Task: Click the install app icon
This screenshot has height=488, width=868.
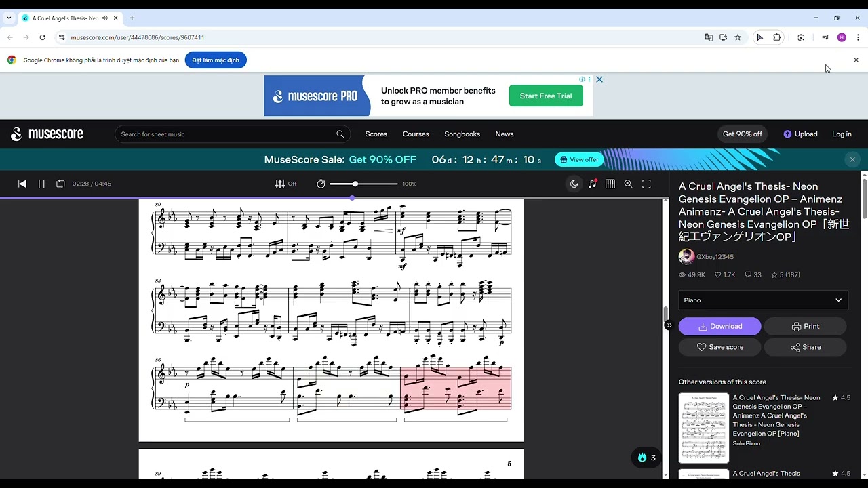Action: coord(724,37)
